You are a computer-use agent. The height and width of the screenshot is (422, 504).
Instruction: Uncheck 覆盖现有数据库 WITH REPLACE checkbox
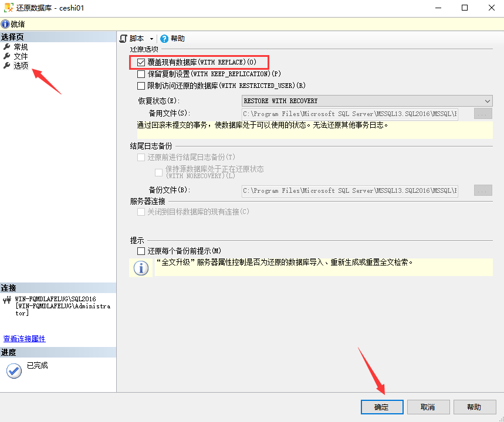[141, 62]
